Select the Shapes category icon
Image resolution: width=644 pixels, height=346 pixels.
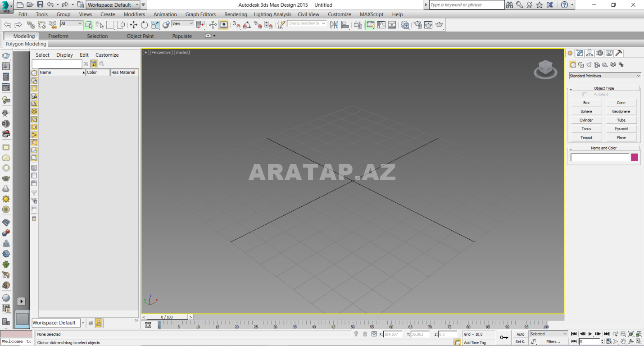click(x=581, y=65)
